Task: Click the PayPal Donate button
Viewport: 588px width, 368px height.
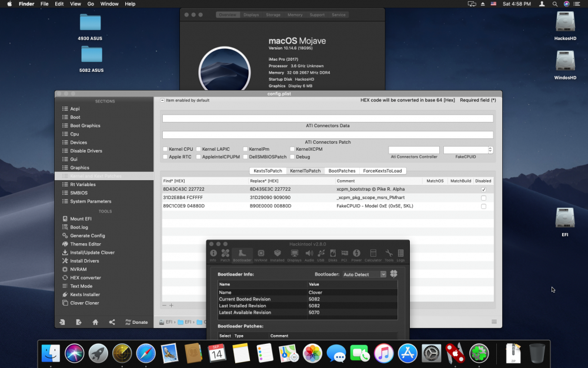Action: coord(136,322)
